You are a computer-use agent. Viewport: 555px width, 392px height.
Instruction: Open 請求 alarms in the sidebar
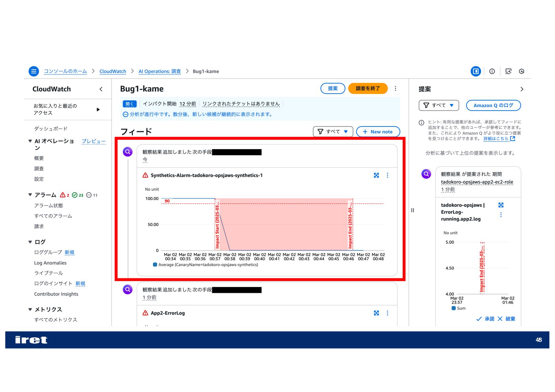(39, 226)
